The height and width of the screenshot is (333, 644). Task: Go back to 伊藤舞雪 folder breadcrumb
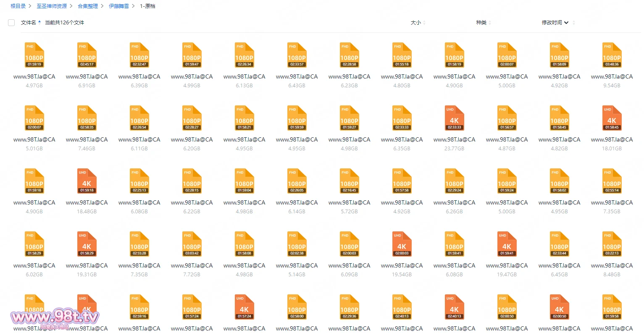119,6
